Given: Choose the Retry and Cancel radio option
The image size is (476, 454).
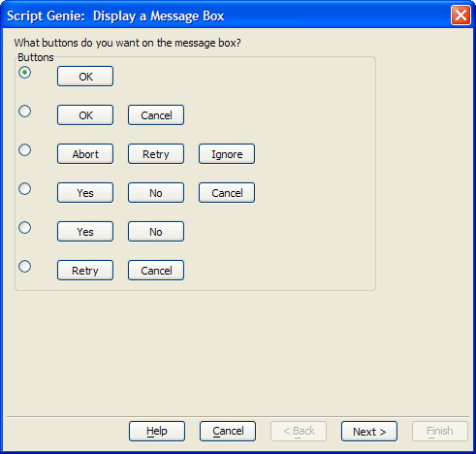Looking at the screenshot, I should 25,267.
